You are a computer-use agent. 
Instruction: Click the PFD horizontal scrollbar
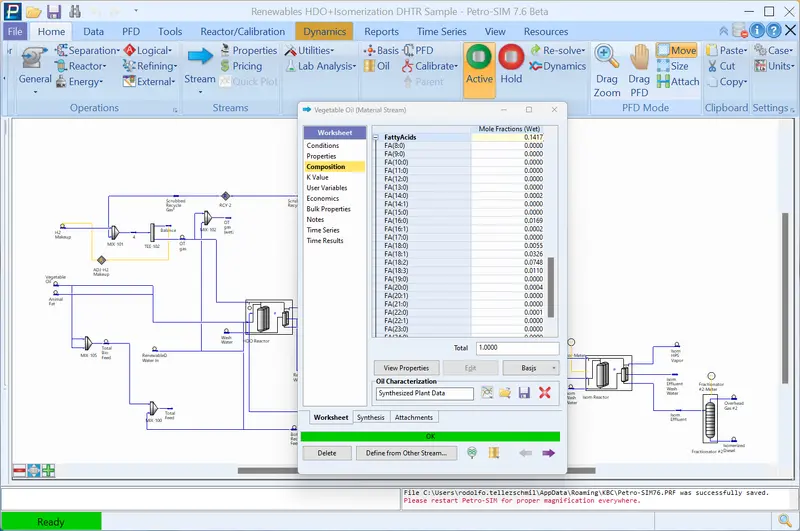[416, 470]
